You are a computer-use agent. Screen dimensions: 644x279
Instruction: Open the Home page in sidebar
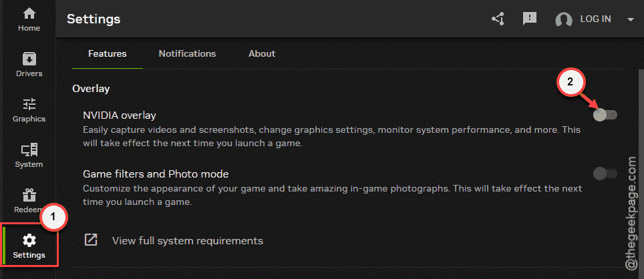click(x=29, y=20)
